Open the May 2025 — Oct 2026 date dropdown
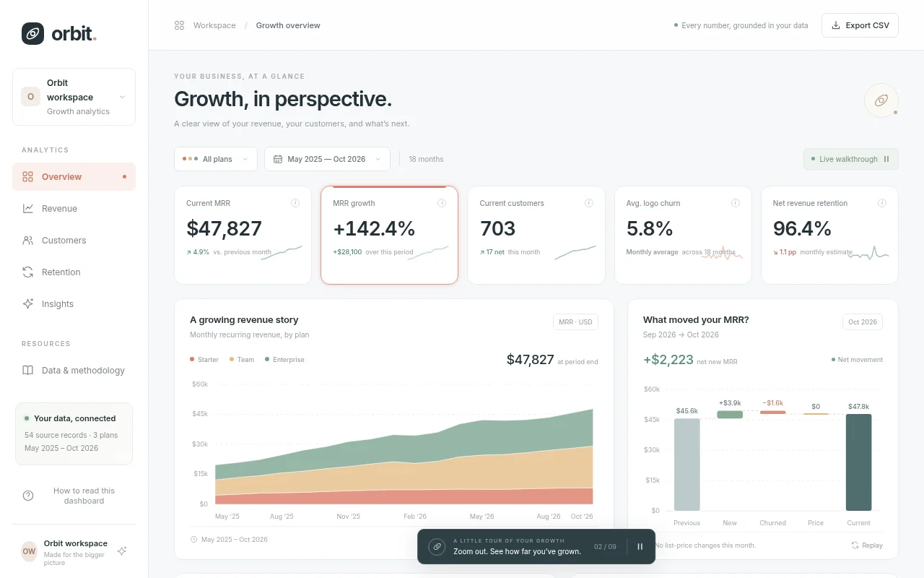The width and height of the screenshot is (924, 578). point(327,159)
